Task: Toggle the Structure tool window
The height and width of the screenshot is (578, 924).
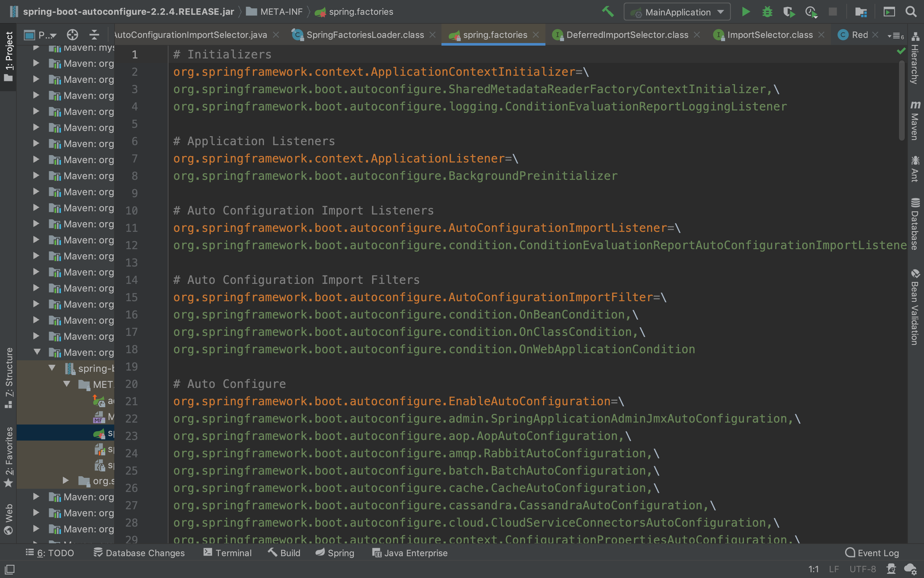Action: click(x=8, y=378)
